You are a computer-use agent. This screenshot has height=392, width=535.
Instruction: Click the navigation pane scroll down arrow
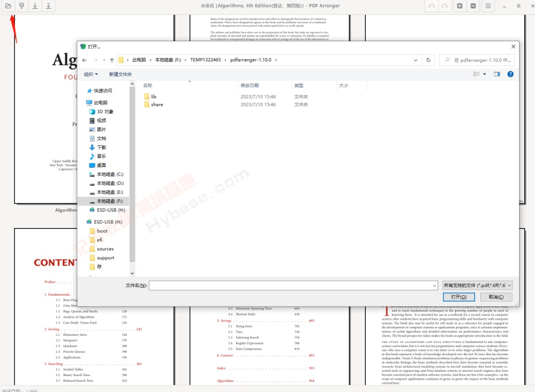click(132, 273)
